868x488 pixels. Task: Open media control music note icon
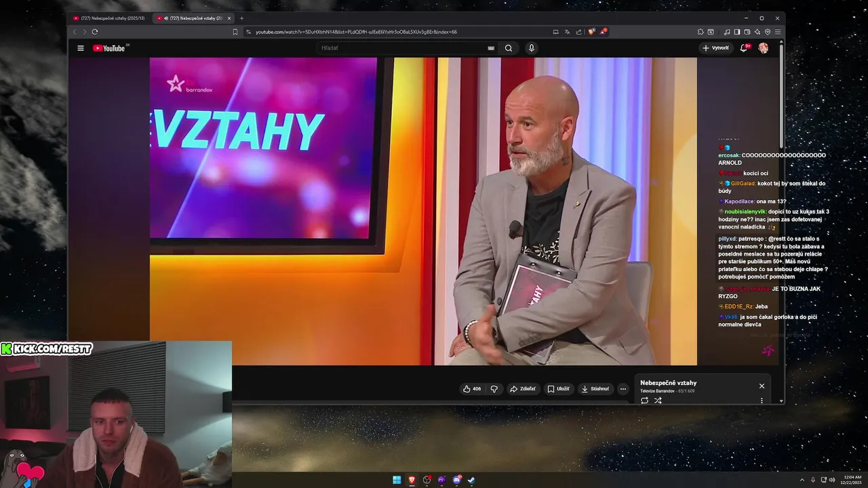point(727,32)
